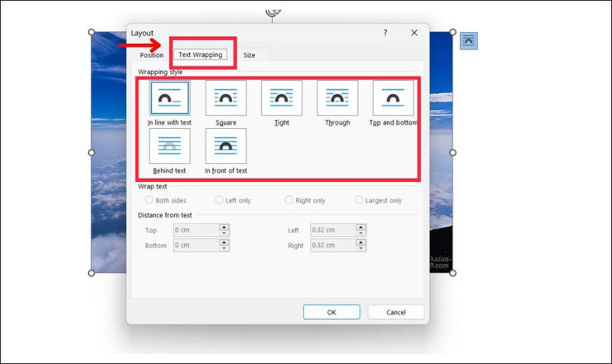Screen dimensions: 612x364
Task: Click the image's middle-left resize handle
Action: coord(91,153)
